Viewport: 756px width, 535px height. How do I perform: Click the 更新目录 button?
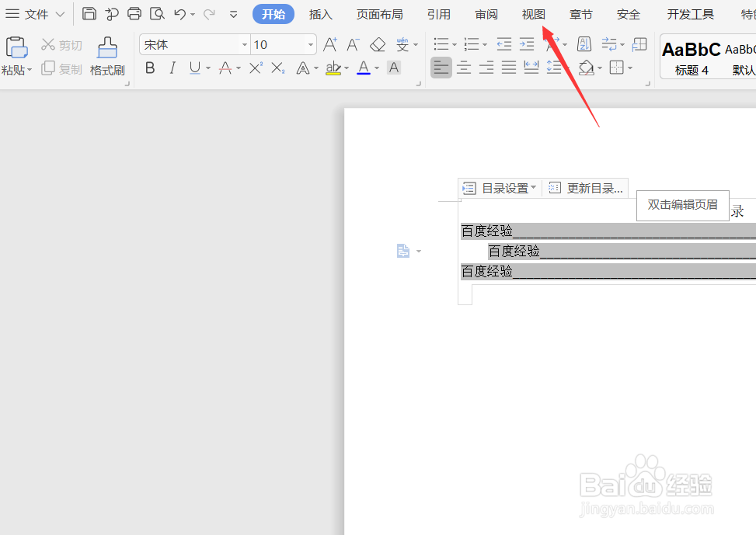pyautogui.click(x=585, y=188)
